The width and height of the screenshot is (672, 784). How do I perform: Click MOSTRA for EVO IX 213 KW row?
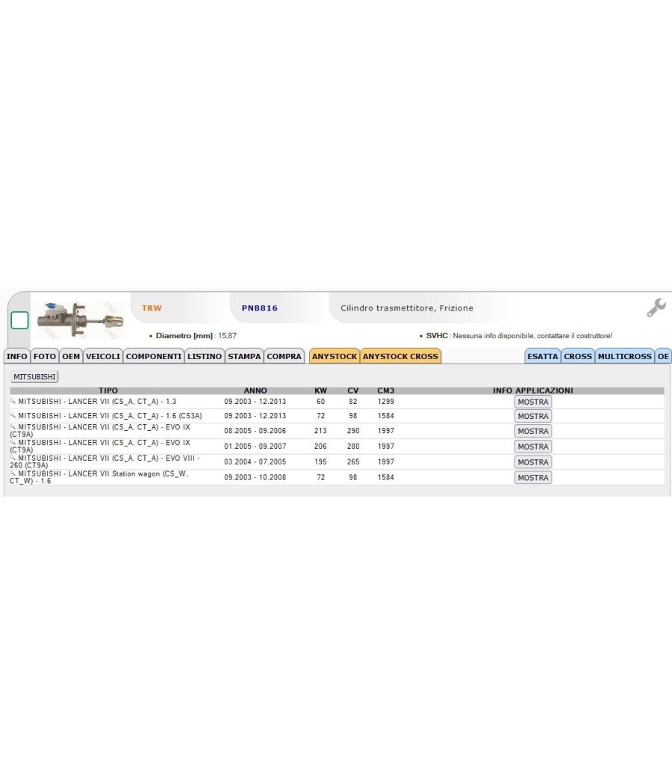coord(533,431)
